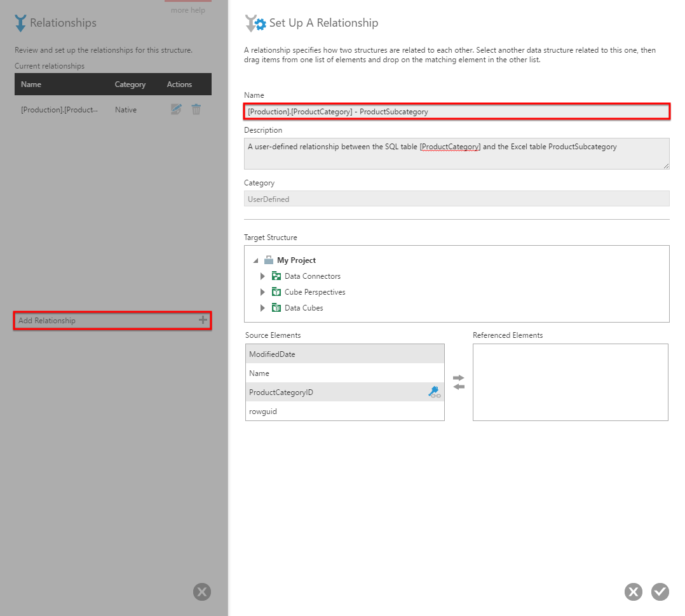Click the Add Relationship button
685x616 pixels.
click(112, 321)
